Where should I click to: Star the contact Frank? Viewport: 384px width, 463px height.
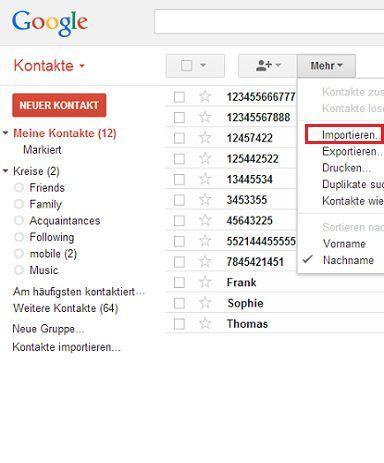pyautogui.click(x=205, y=282)
